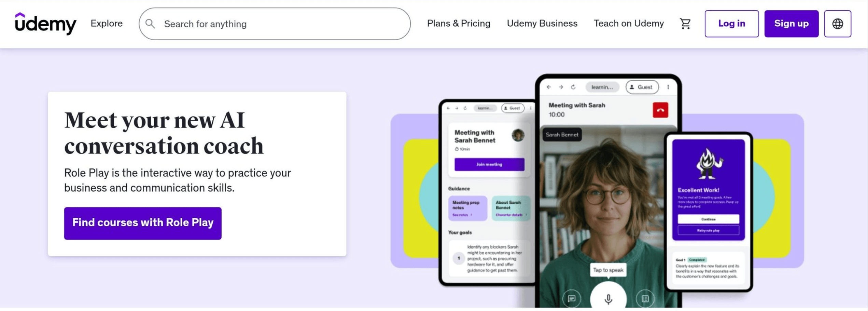Click the Sign up button
Screen dimensions: 868x311
791,24
